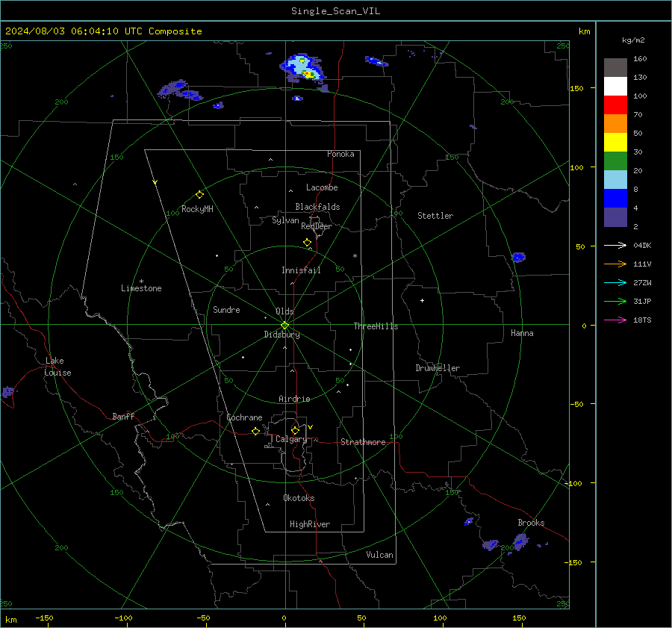This screenshot has width=672, height=628.
Task: Click the Banff label
Action: tap(123, 417)
